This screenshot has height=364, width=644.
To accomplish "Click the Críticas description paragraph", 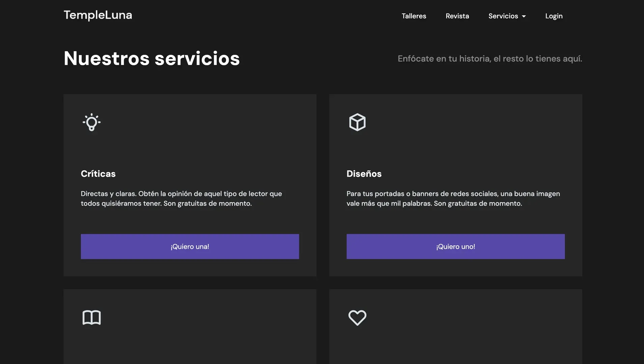I will (181, 199).
